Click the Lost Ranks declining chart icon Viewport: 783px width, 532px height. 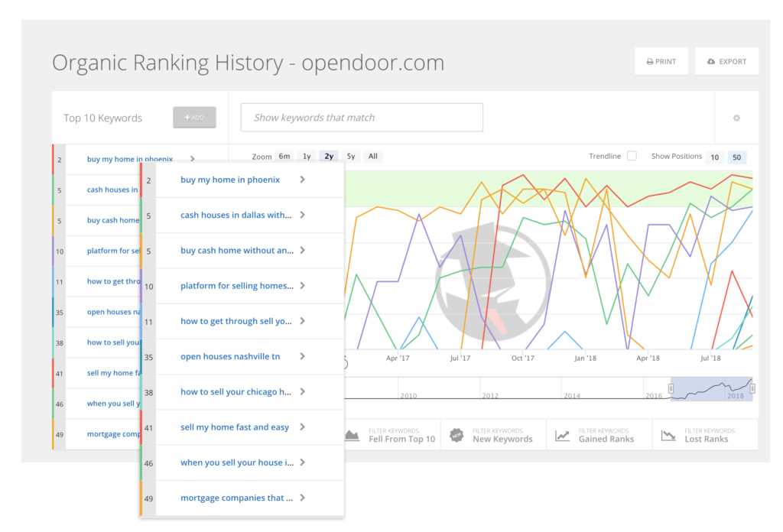667,434
